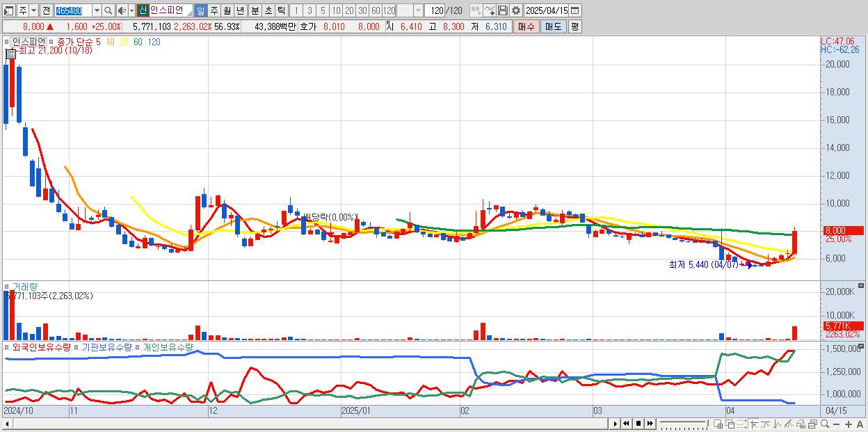Click the window grid layout icon
868x432 pixels.
point(718,424)
